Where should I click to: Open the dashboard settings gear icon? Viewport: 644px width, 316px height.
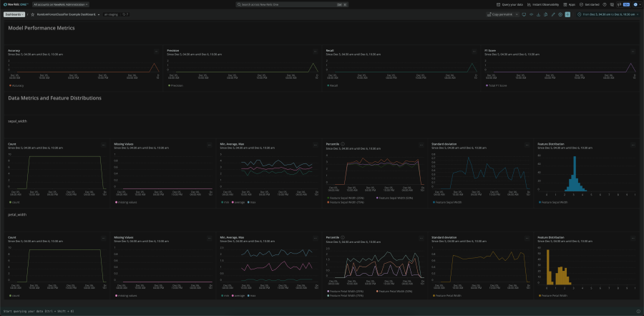(x=560, y=14)
